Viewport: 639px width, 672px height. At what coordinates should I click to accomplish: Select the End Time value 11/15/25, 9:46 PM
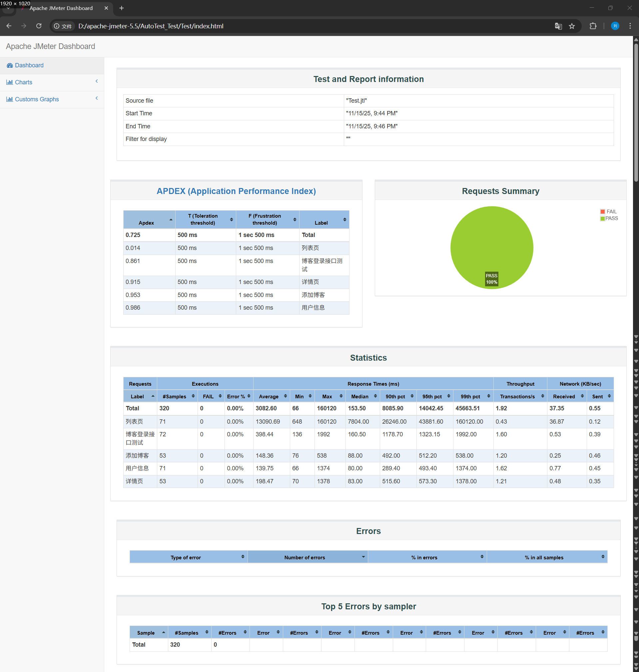click(x=371, y=126)
